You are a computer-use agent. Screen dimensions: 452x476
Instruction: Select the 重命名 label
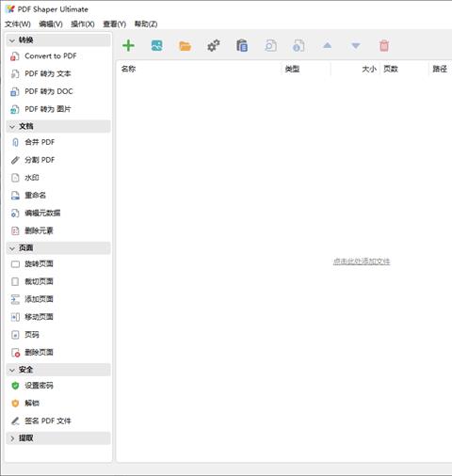point(35,196)
